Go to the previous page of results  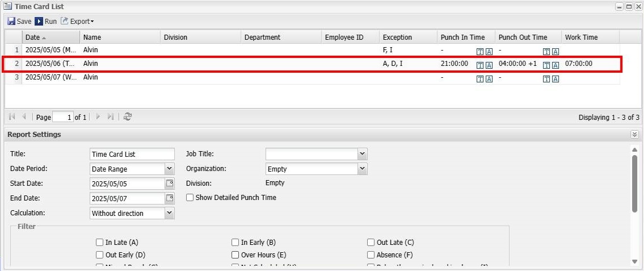[24, 117]
